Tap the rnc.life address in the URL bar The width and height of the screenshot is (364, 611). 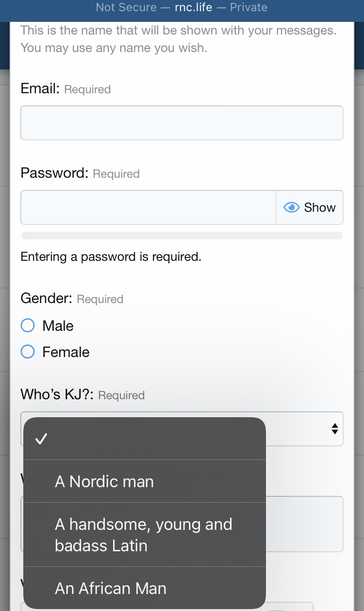[x=193, y=7]
